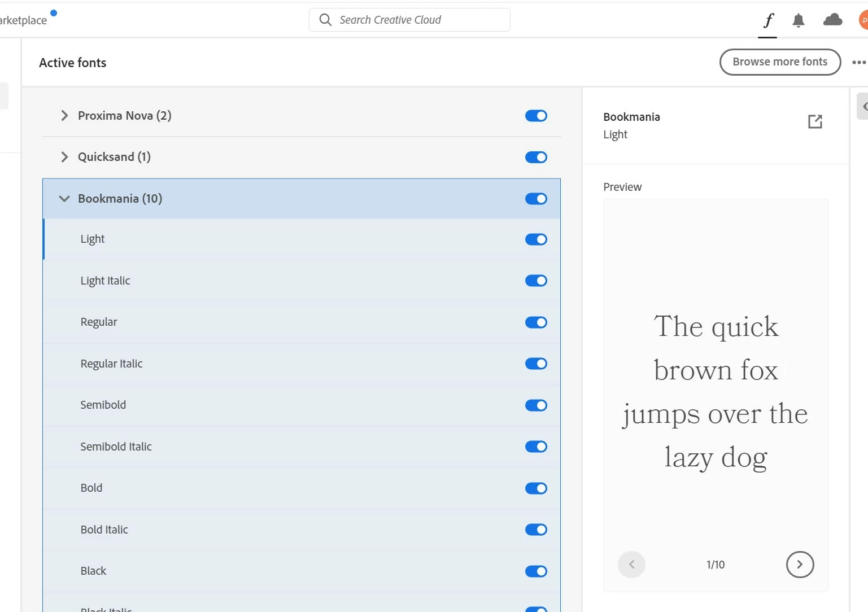Deactivate the Regular font toggle
Viewport: 868px width, 612px height.
click(536, 322)
